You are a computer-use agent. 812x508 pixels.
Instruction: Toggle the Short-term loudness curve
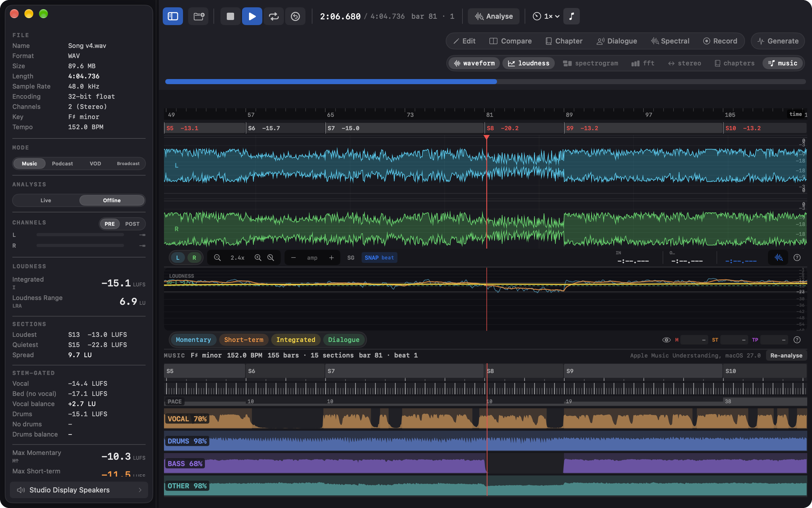point(244,340)
